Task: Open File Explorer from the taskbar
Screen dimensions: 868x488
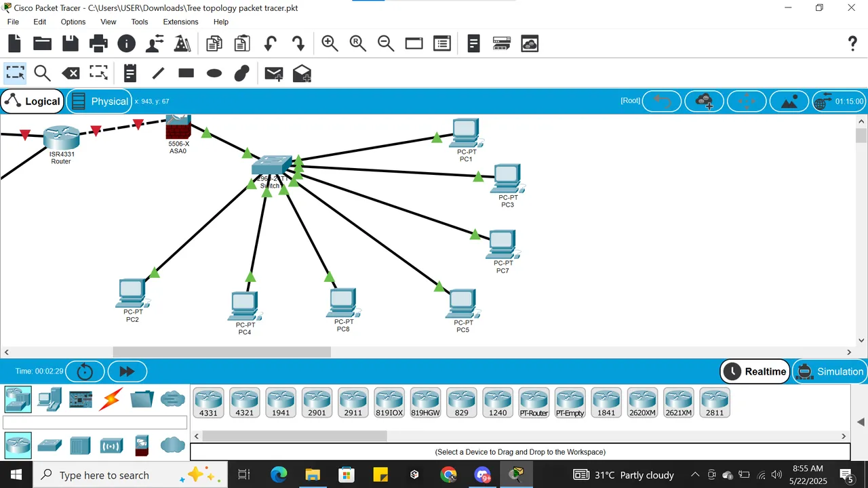Action: [313, 474]
